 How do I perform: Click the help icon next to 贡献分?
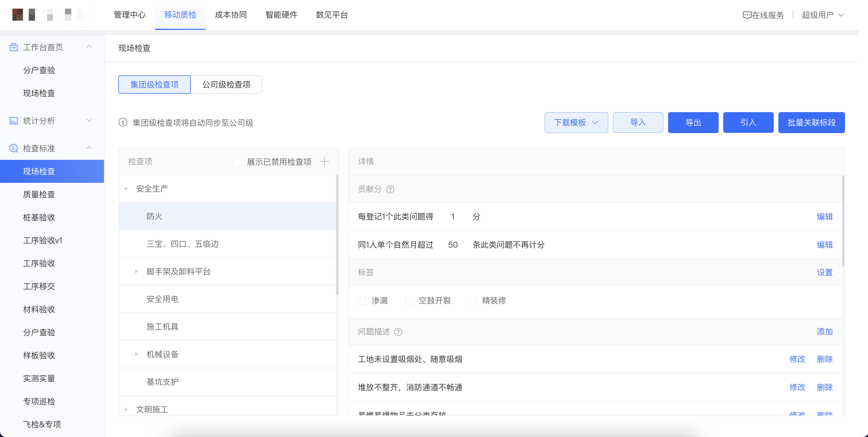[x=390, y=189]
